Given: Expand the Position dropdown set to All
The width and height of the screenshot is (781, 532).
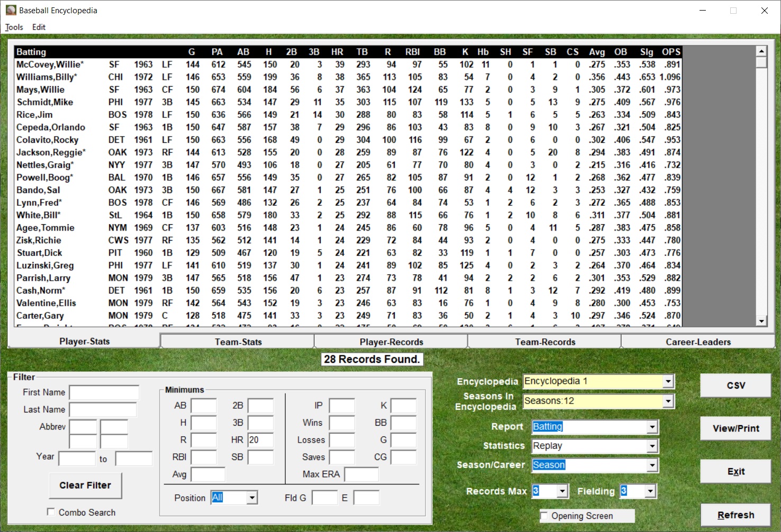Looking at the screenshot, I should (252, 498).
